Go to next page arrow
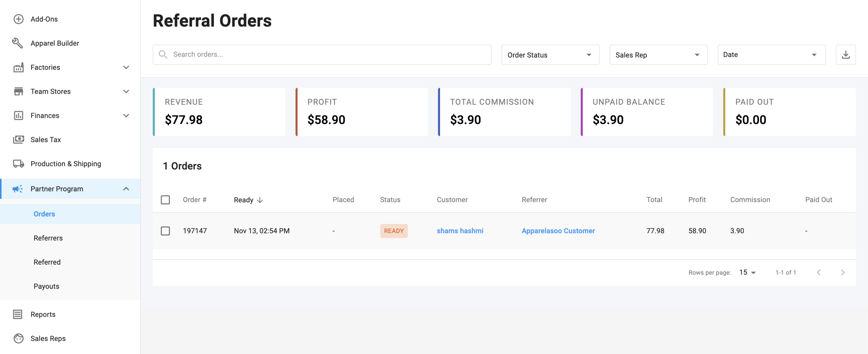 pos(843,272)
